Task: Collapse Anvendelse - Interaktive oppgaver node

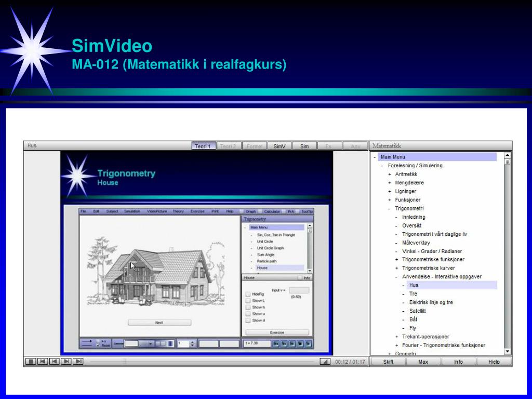Action: coord(396,276)
